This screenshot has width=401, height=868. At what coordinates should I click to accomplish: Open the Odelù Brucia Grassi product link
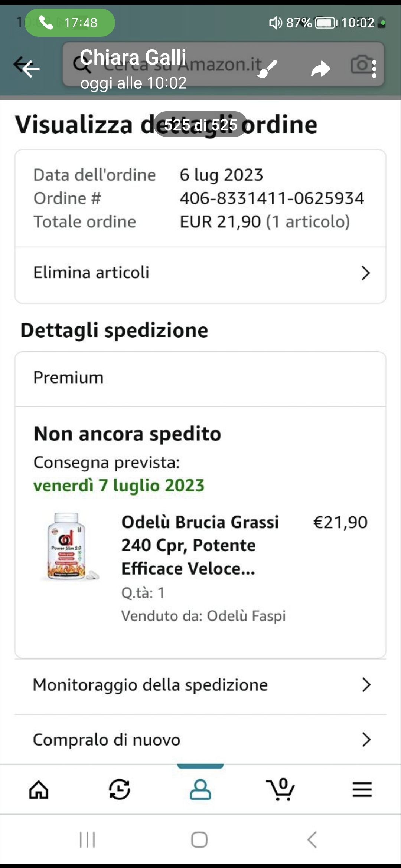click(200, 545)
